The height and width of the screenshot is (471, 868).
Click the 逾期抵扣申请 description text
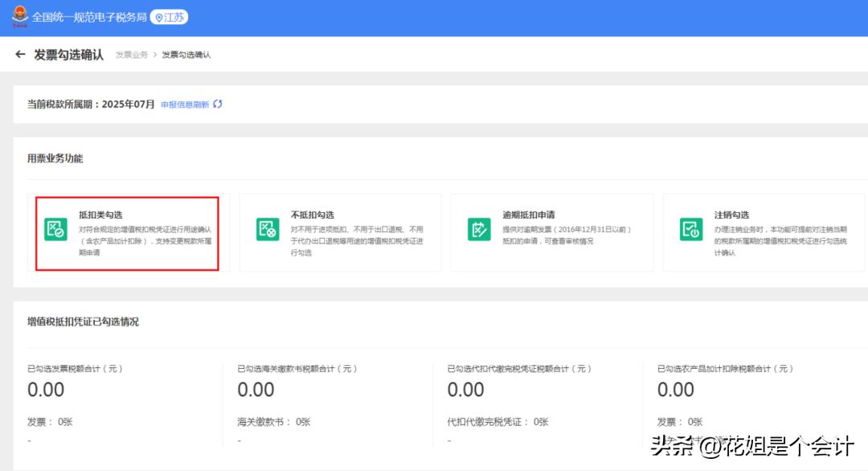tap(567, 235)
